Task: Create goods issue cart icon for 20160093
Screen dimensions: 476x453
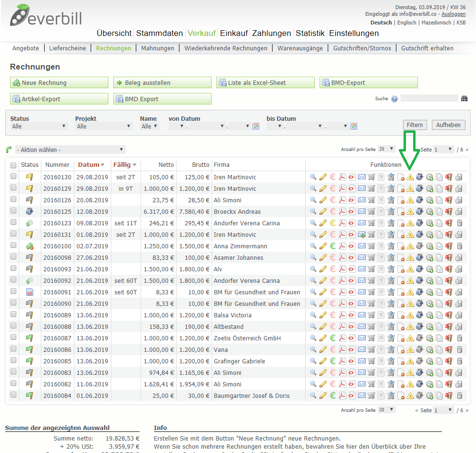Action: pyautogui.click(x=391, y=269)
